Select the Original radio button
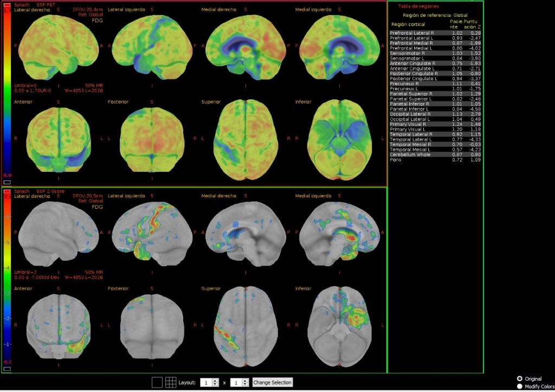Image resolution: width=555 pixels, height=392 pixels. 520,378
